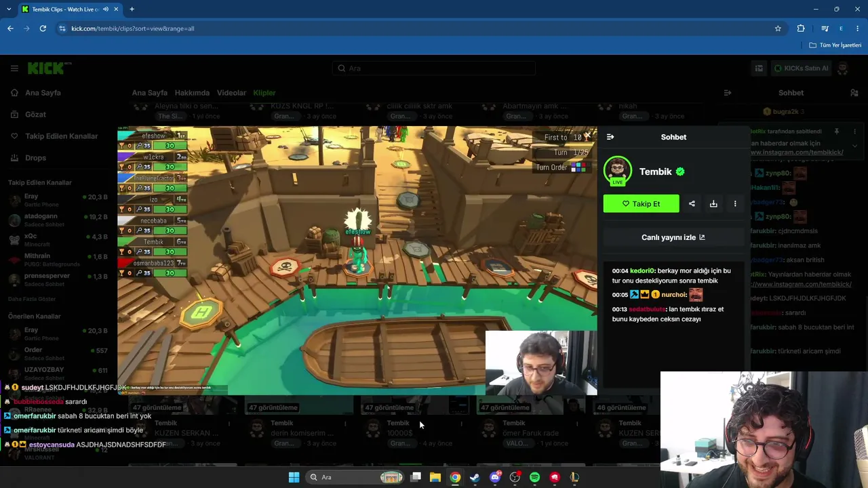
Task: Open League of Legends from the taskbar
Action: coord(574,477)
